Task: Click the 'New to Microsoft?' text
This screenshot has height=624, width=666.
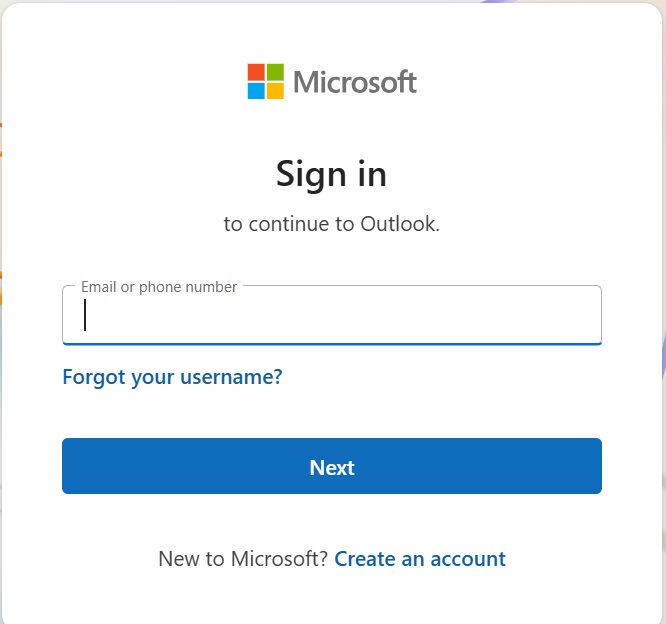Action: click(243, 559)
